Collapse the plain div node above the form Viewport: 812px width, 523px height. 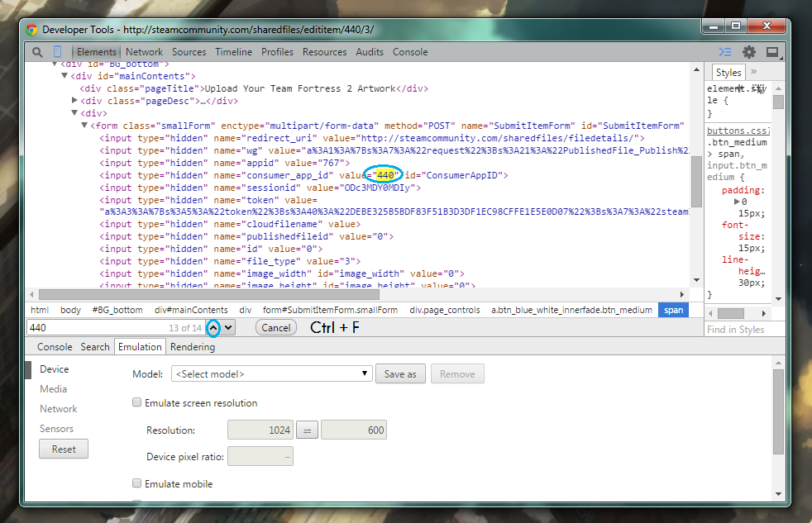coord(74,112)
